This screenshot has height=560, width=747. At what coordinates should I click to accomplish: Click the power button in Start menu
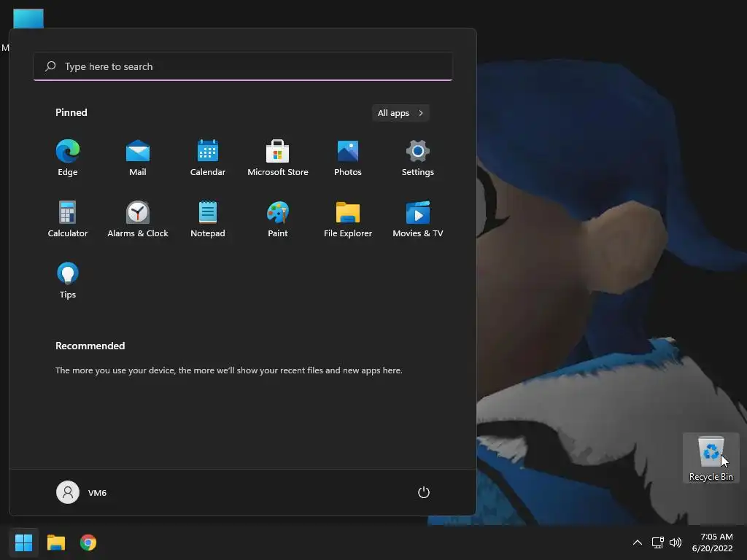click(x=424, y=492)
